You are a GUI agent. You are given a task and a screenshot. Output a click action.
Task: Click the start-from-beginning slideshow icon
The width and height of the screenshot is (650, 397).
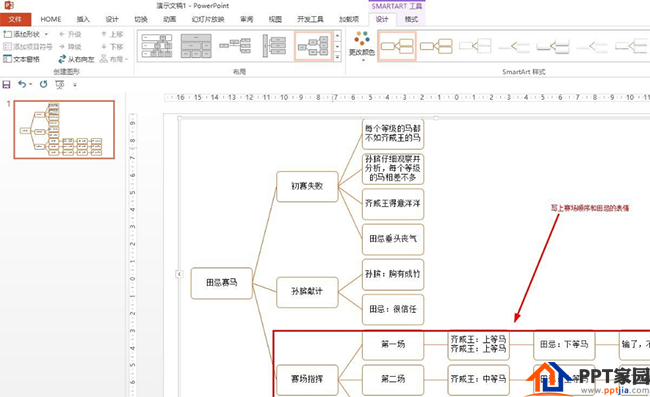tap(60, 85)
